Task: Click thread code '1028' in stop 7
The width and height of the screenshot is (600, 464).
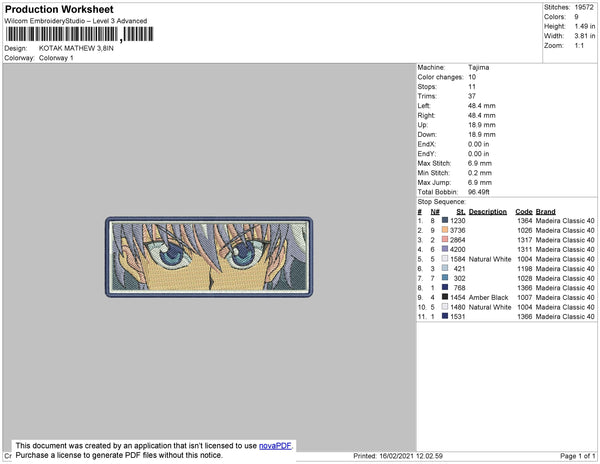Action: 524,278
